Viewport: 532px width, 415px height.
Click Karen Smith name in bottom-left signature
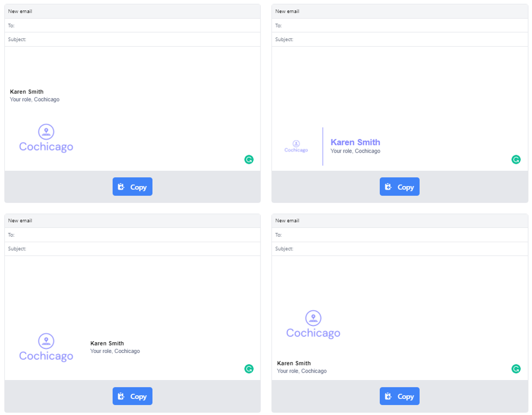tap(107, 344)
